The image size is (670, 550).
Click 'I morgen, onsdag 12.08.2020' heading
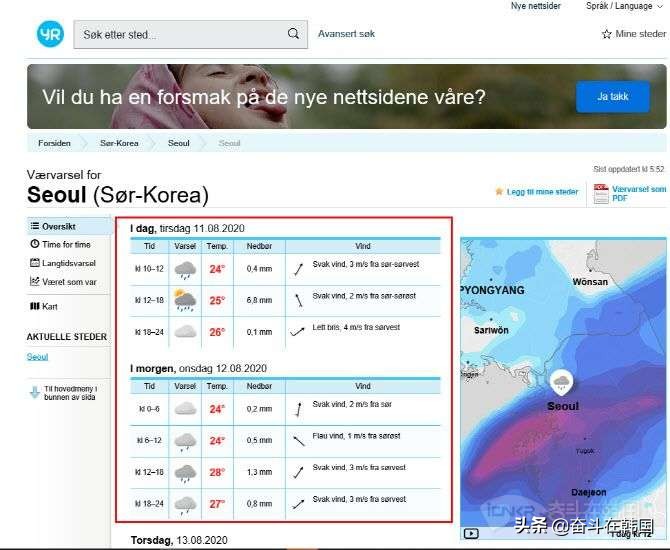click(x=198, y=368)
